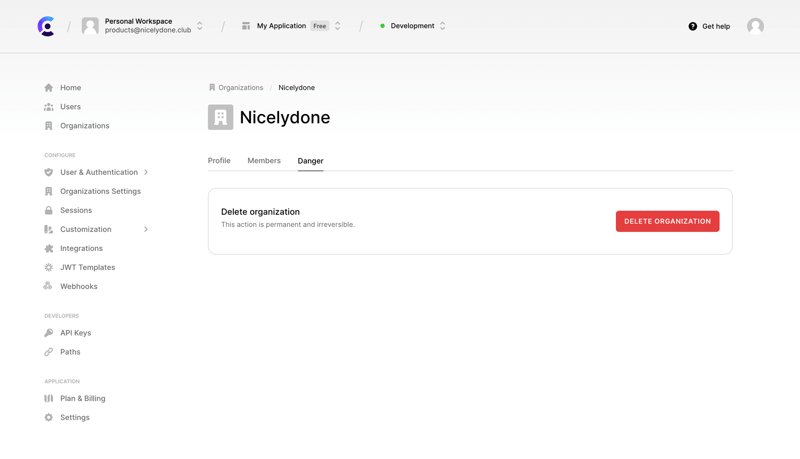Open the My Application switcher chevrons
This screenshot has width=800, height=459.
pos(337,26)
